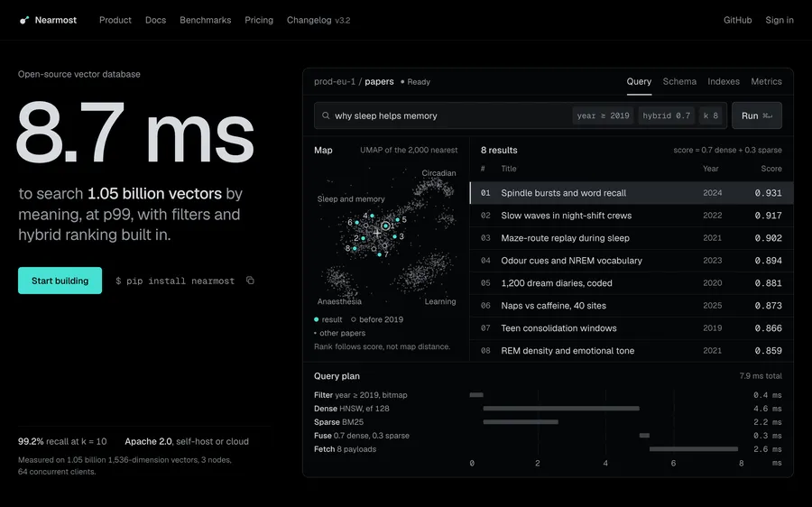Click the '7.9 ms total' text
The height and width of the screenshot is (507, 812).
click(x=761, y=376)
